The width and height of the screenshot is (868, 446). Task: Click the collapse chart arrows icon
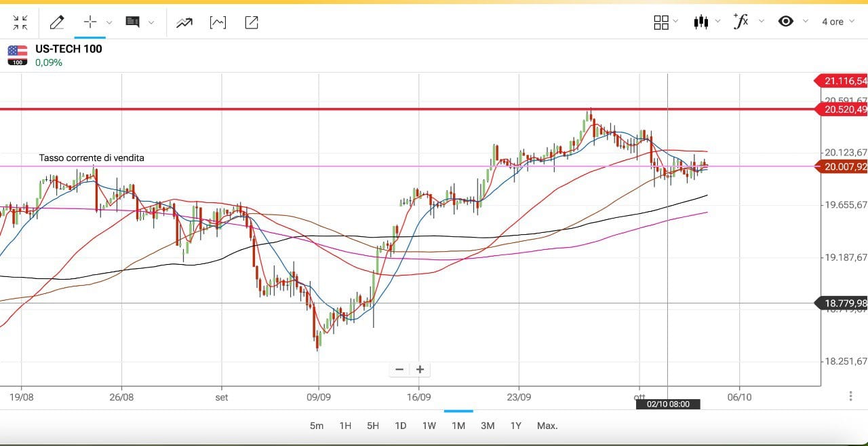[20, 22]
